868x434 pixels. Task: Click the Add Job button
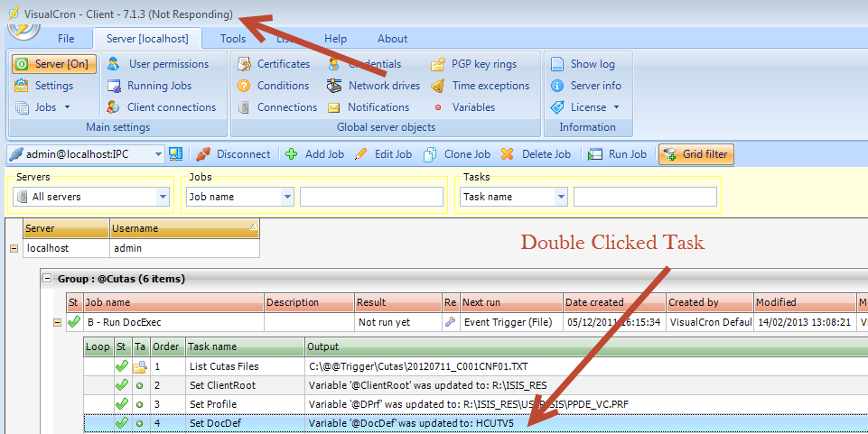pos(314,154)
